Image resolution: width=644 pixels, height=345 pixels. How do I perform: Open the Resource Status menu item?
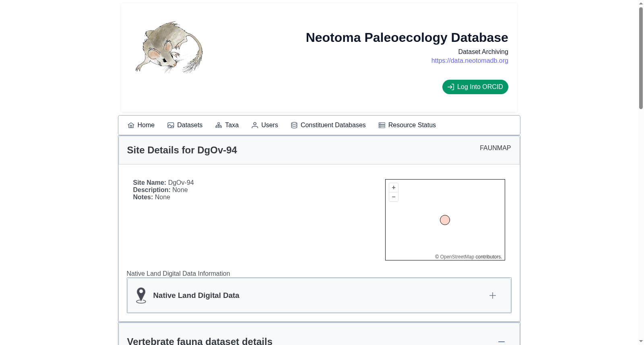[407, 125]
